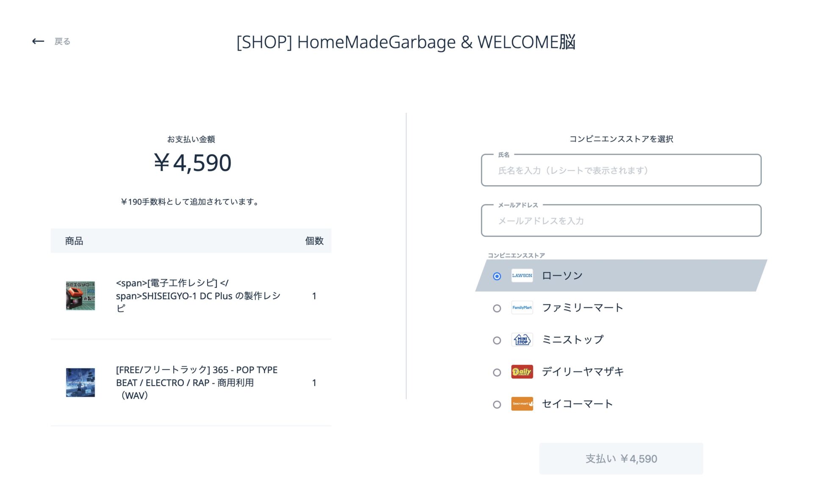The width and height of the screenshot is (813, 504).
Task: Click the LAWSON logo icon
Action: (522, 275)
